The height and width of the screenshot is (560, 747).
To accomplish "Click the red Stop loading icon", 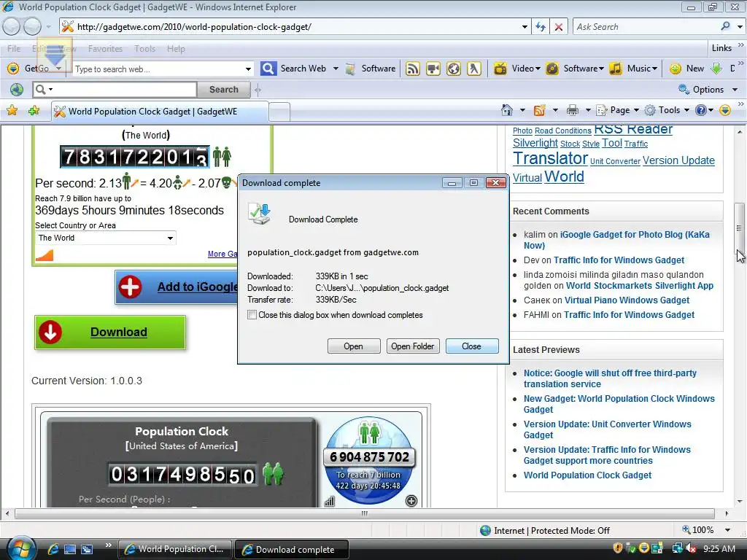I will (x=559, y=27).
